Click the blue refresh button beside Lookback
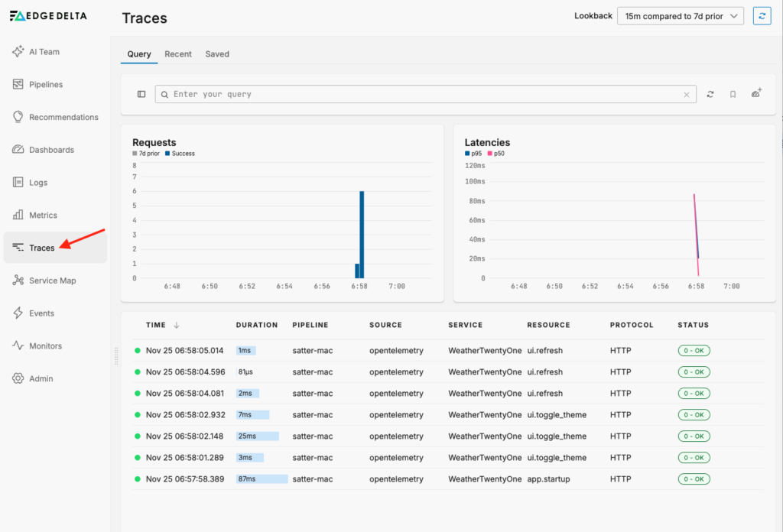Viewport: 783px width, 532px height. pyautogui.click(x=762, y=16)
